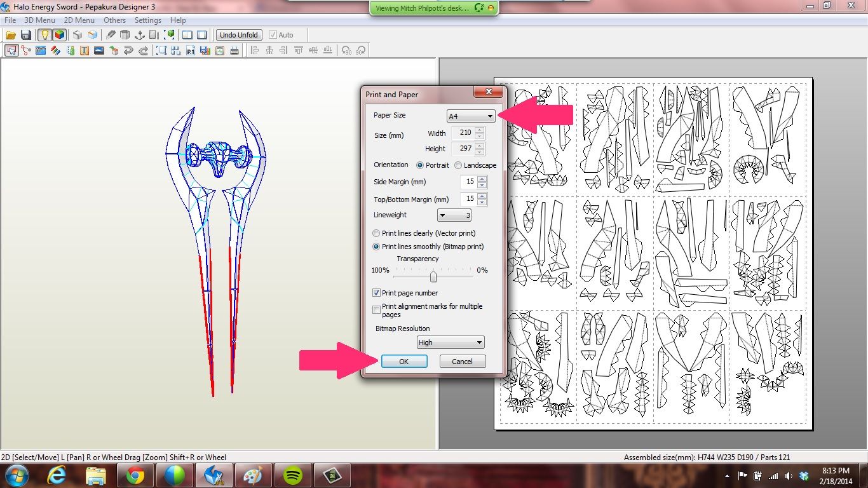868x488 pixels.
Task: Open the Bitmap Resolution dropdown set to High
Action: [x=451, y=342]
